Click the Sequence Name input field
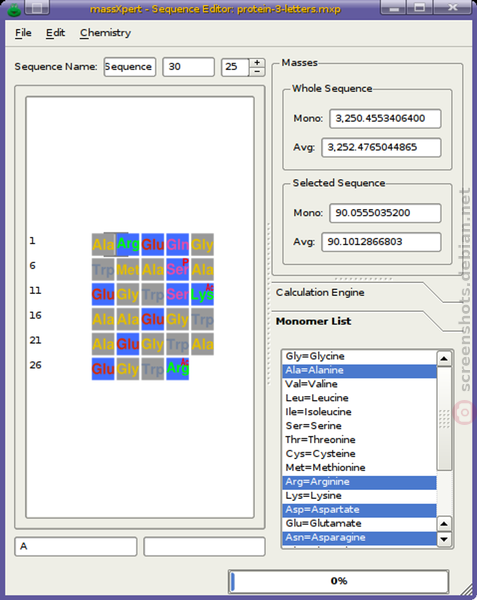This screenshot has height=600, width=477. pos(130,67)
